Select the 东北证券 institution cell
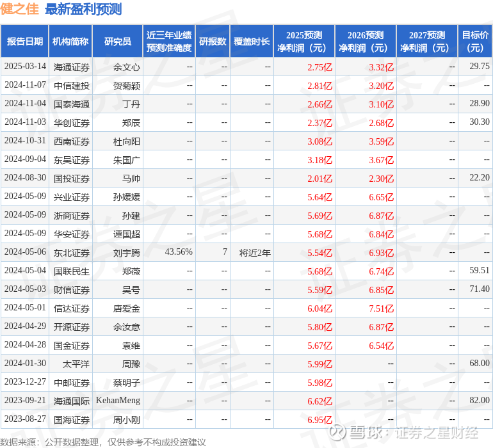 72,253
